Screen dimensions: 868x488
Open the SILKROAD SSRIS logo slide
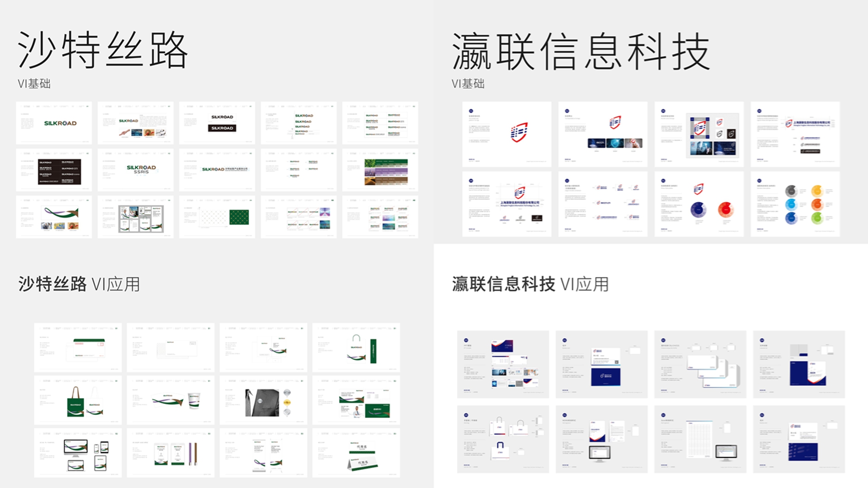(136, 170)
